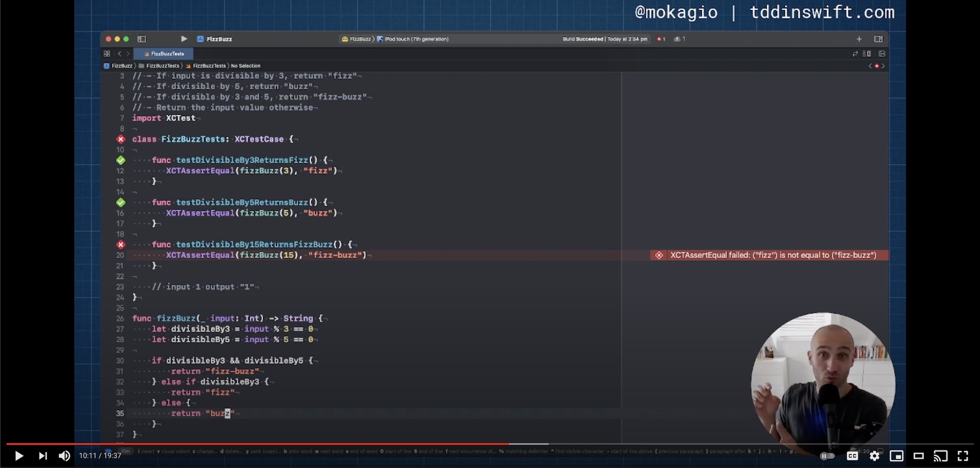Screen dimensions: 980x468
Task: Click the Cast icon in the video player
Action: coord(941,456)
